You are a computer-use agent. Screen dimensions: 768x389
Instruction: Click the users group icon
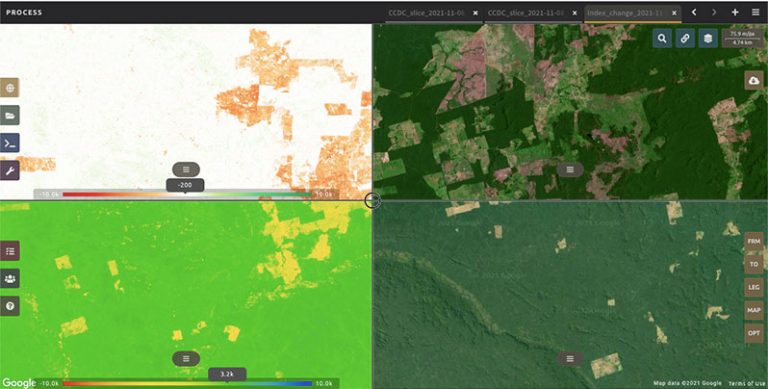(10, 278)
